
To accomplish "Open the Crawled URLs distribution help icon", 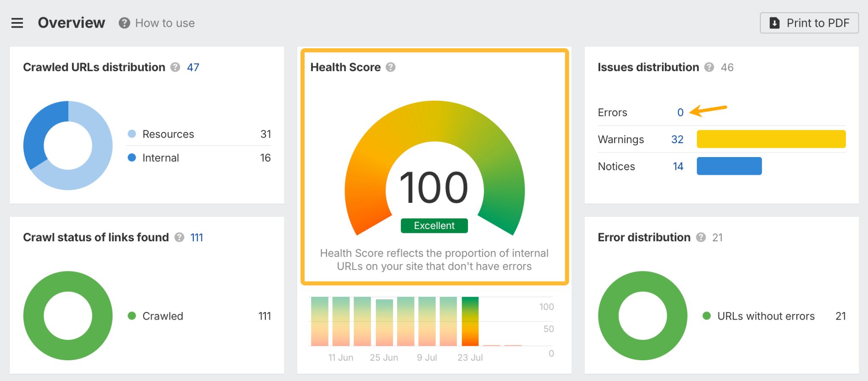I will 175,67.
